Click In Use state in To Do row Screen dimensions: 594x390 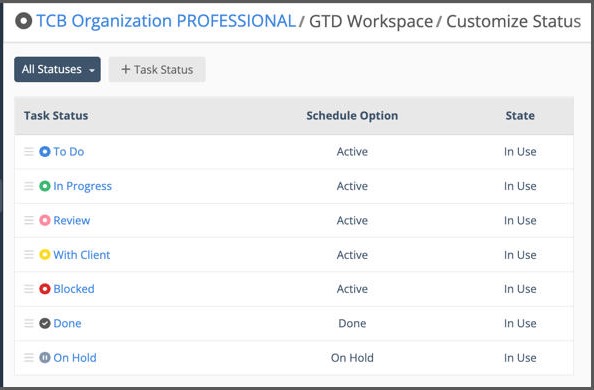click(520, 152)
